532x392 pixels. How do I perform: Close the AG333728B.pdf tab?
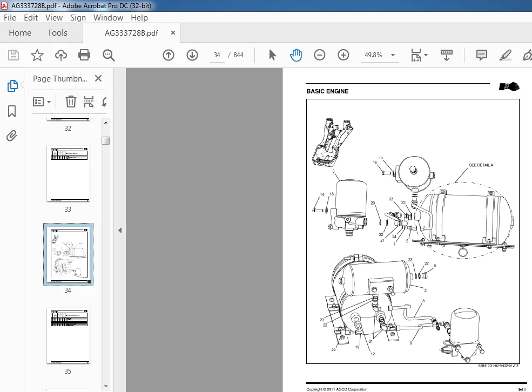(x=173, y=32)
